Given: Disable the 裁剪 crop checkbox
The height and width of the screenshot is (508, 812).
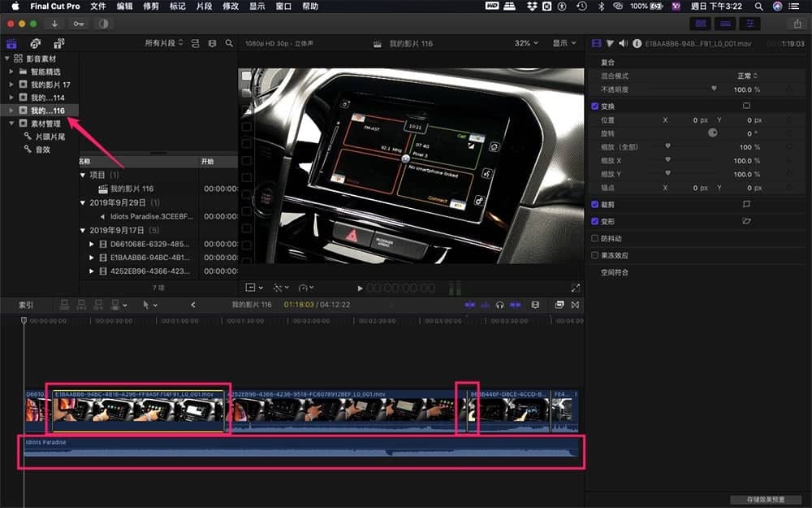Looking at the screenshot, I should click(594, 205).
